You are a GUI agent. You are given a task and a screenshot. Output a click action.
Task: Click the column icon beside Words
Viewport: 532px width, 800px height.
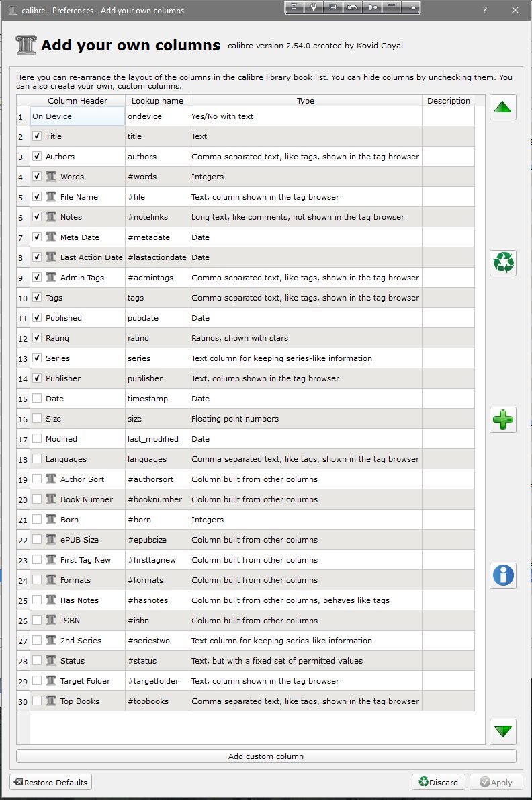tap(51, 176)
